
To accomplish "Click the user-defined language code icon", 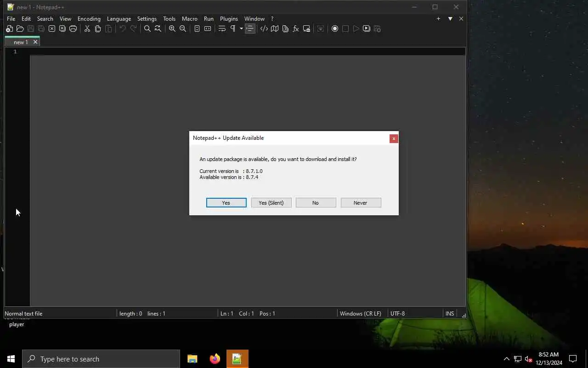I will click(264, 29).
